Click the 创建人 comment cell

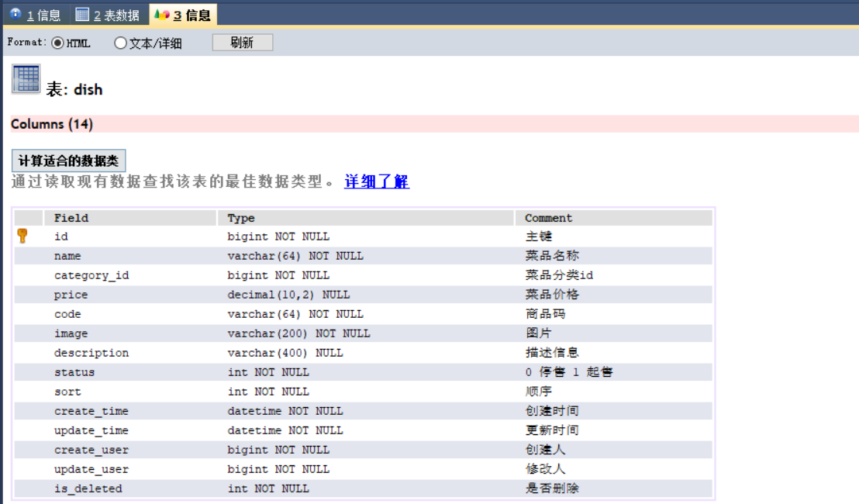point(613,450)
